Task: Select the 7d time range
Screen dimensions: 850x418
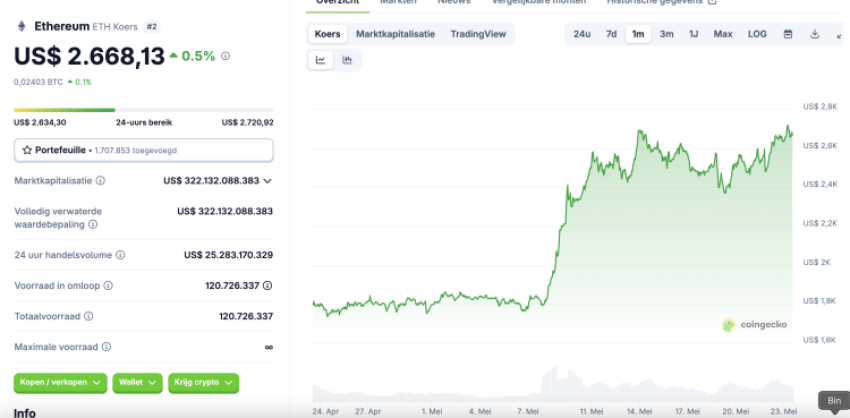Action: click(611, 34)
